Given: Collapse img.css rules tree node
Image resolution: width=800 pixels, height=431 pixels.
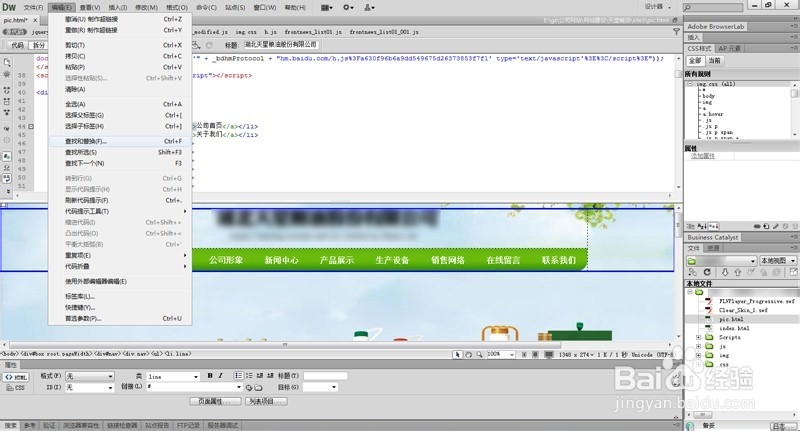Looking at the screenshot, I should click(x=690, y=84).
